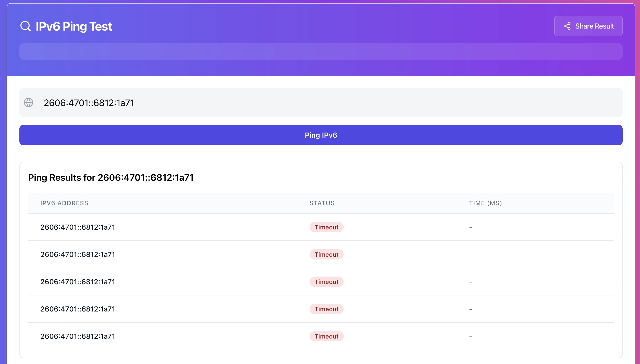This screenshot has height=364, width=640.
Task: Click the third row's Timeout badge
Action: coord(326,282)
